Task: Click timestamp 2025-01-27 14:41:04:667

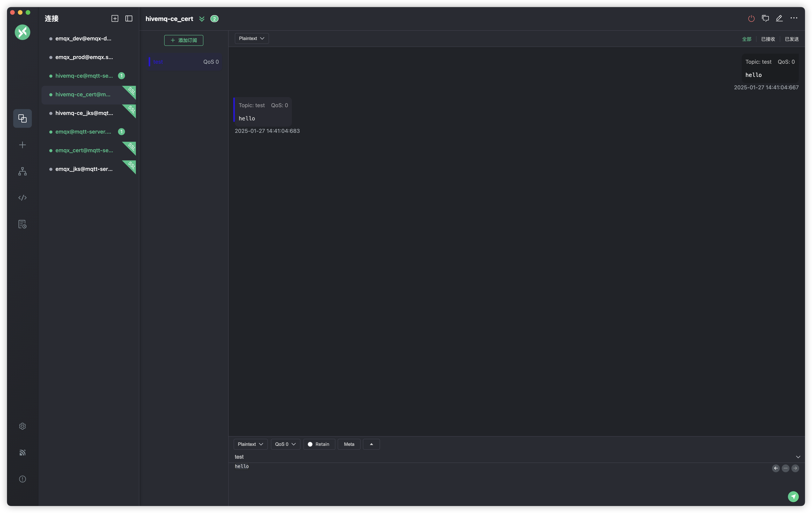Action: [766, 87]
